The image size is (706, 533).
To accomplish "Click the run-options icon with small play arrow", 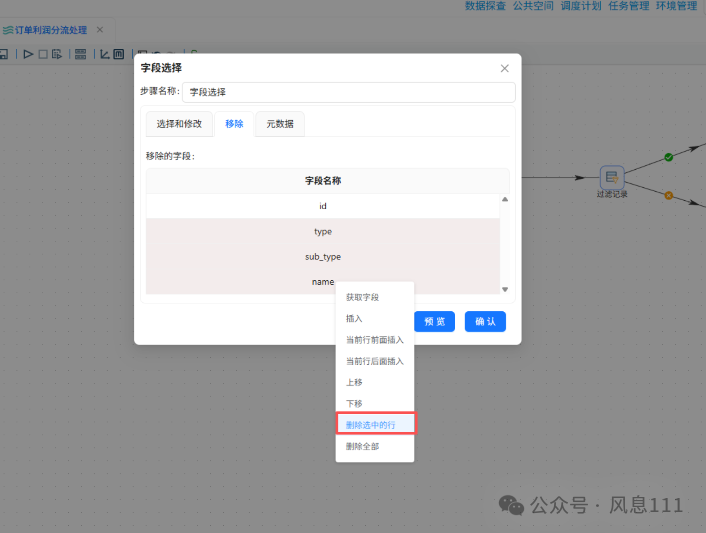I will click(x=57, y=54).
